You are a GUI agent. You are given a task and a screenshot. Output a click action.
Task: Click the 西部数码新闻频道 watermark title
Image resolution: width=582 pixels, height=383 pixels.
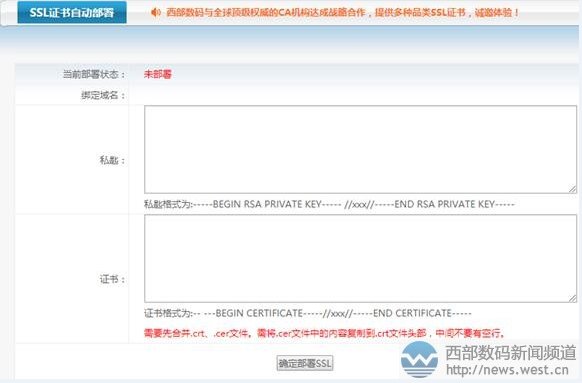[x=510, y=353]
